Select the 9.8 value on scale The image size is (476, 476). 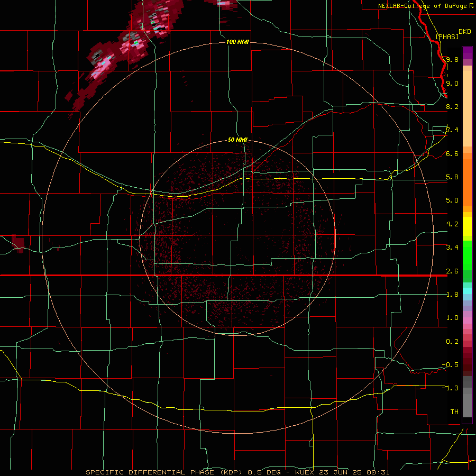(452, 60)
